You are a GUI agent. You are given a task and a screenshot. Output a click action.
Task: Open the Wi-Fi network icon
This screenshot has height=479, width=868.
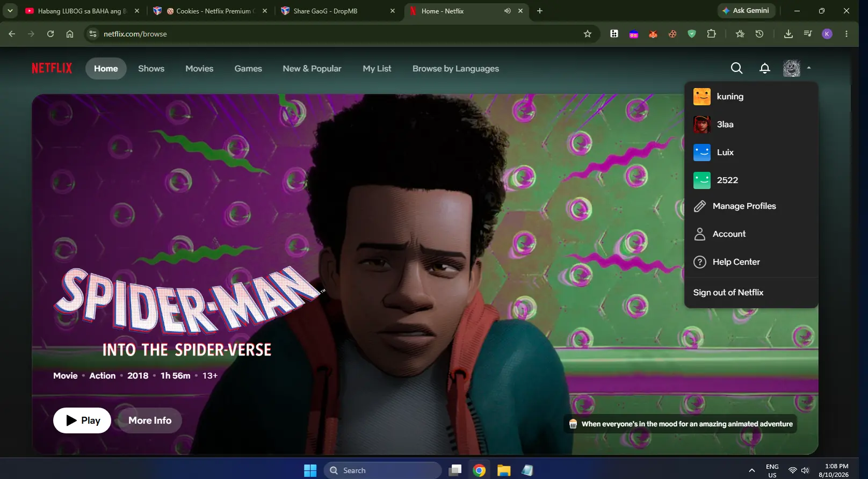[792, 470]
